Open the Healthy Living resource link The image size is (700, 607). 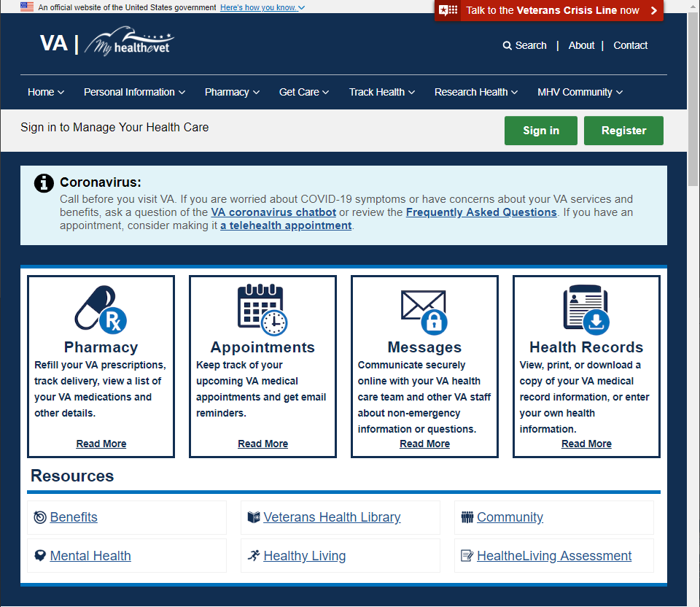305,556
